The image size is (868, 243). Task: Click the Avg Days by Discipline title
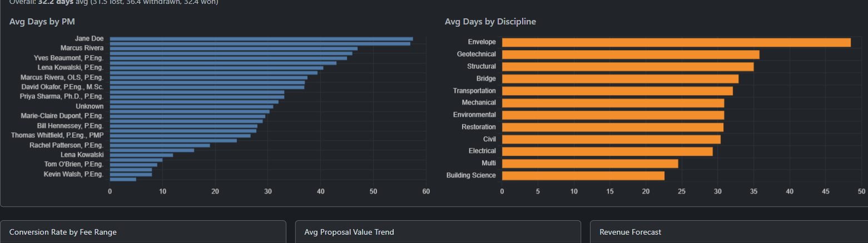tap(490, 22)
